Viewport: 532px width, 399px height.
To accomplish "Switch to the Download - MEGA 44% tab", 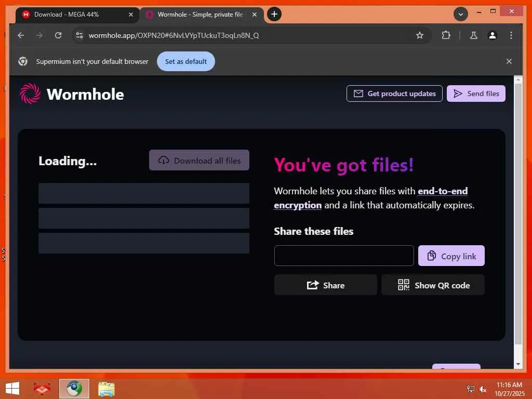I will [77, 15].
